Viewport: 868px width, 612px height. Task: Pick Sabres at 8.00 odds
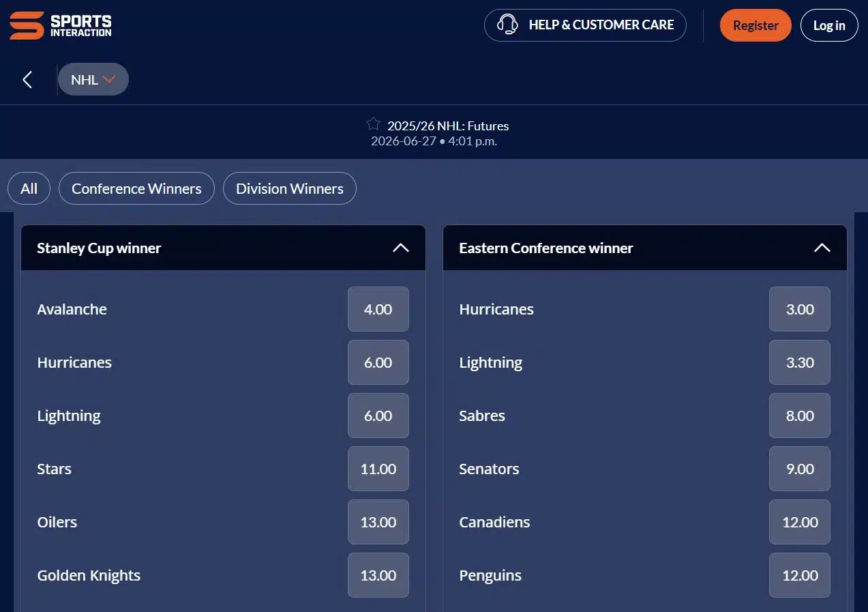click(799, 416)
